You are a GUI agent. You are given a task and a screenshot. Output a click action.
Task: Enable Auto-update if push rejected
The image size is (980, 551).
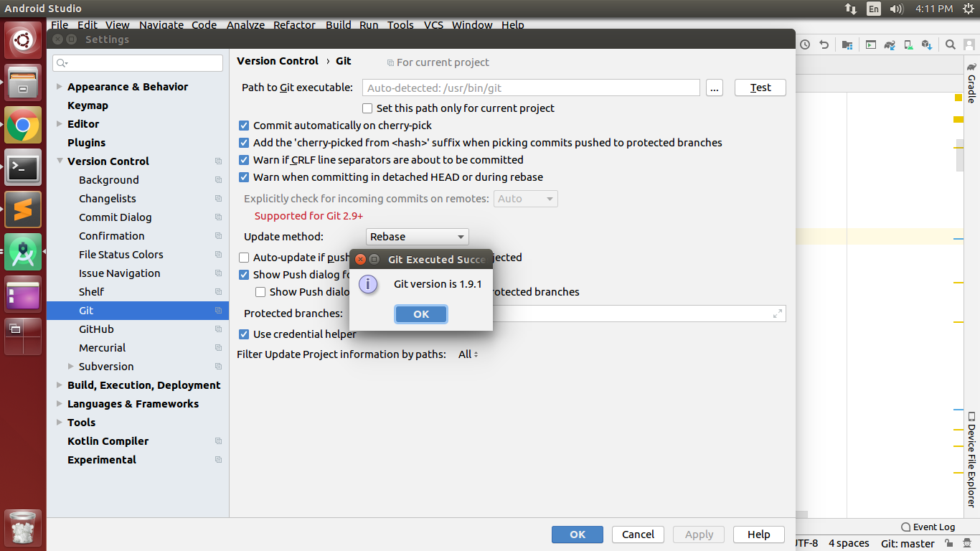pos(244,258)
